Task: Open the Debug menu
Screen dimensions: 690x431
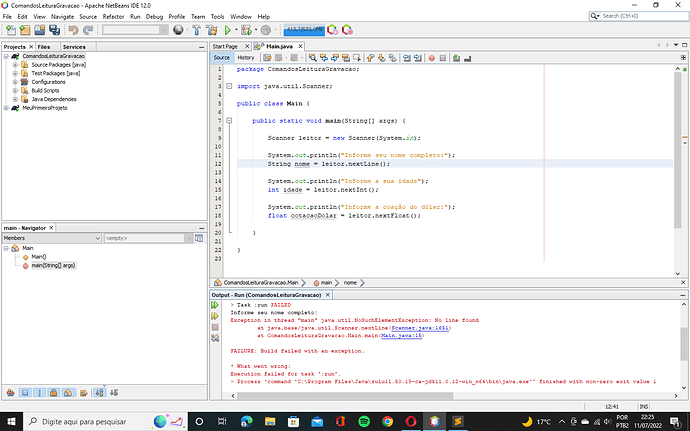Action: tap(154, 17)
